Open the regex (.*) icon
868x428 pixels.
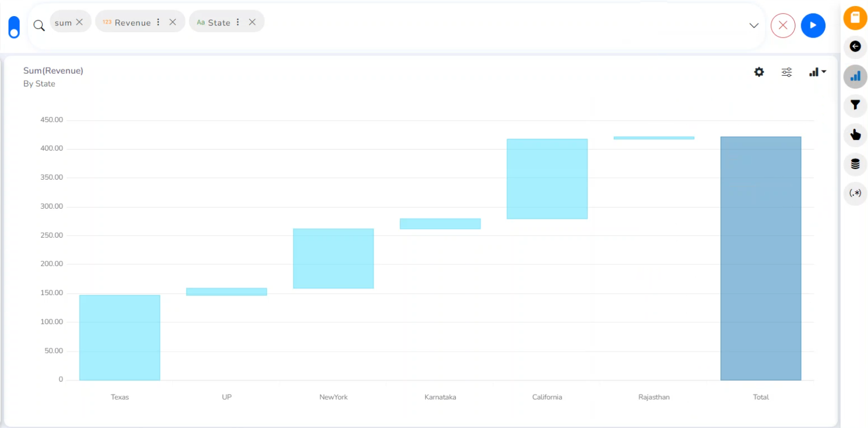click(855, 193)
